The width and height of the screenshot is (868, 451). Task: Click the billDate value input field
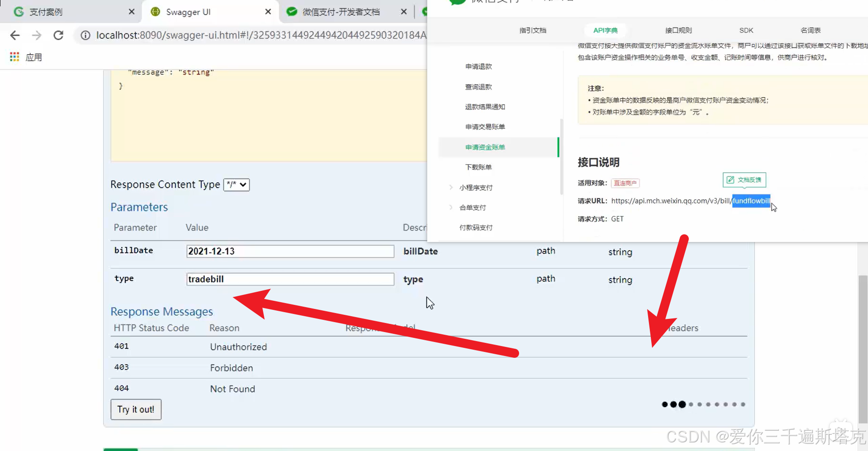(x=290, y=251)
